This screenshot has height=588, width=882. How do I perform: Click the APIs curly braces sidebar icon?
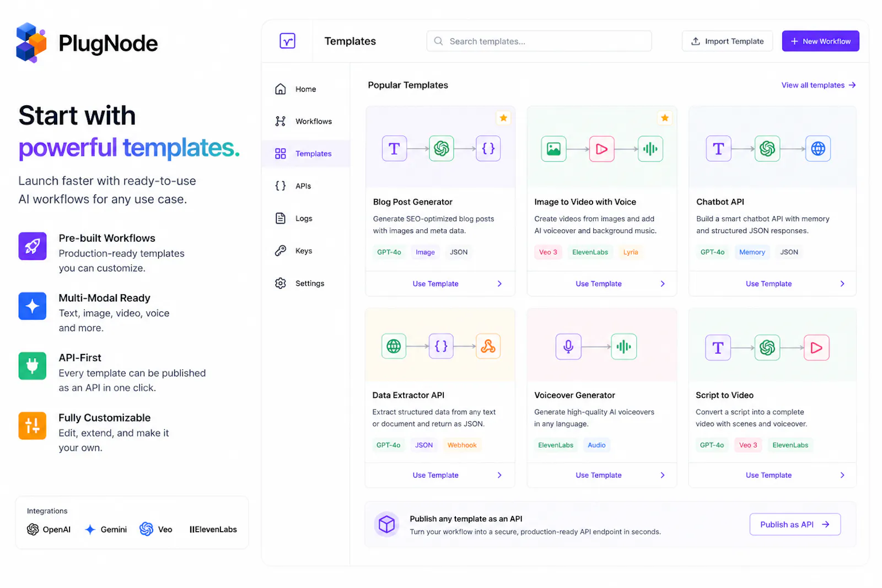(281, 186)
